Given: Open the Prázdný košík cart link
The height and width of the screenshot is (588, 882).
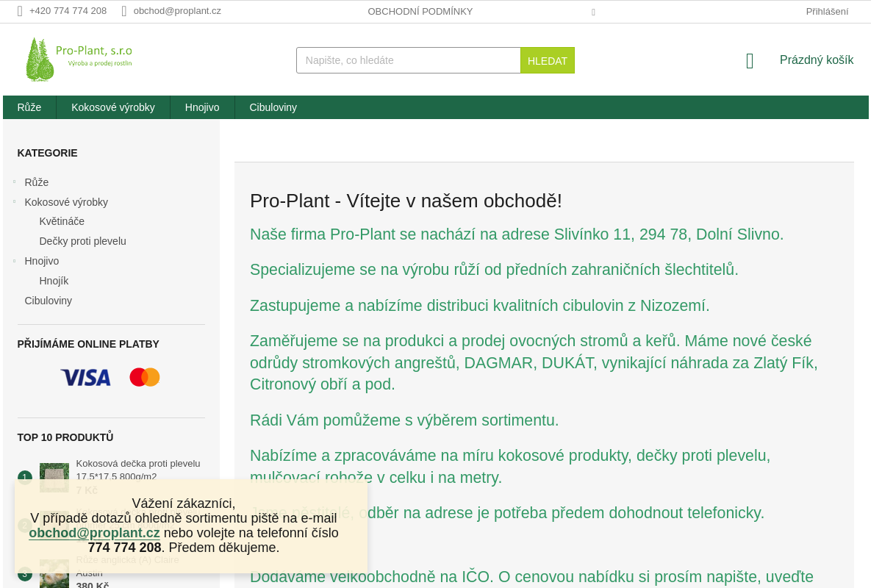Looking at the screenshot, I should click(817, 60).
